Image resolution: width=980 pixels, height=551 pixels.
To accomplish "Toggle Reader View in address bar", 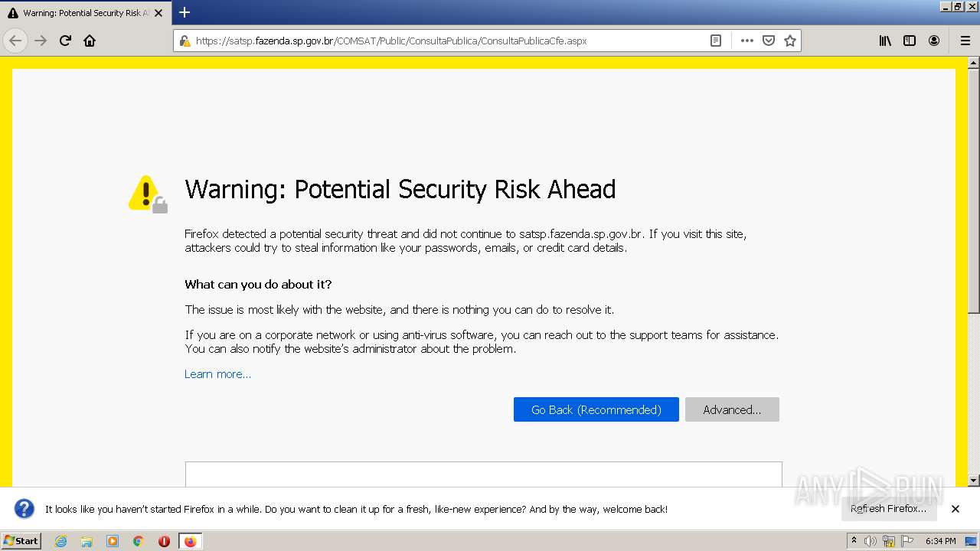I will point(716,41).
